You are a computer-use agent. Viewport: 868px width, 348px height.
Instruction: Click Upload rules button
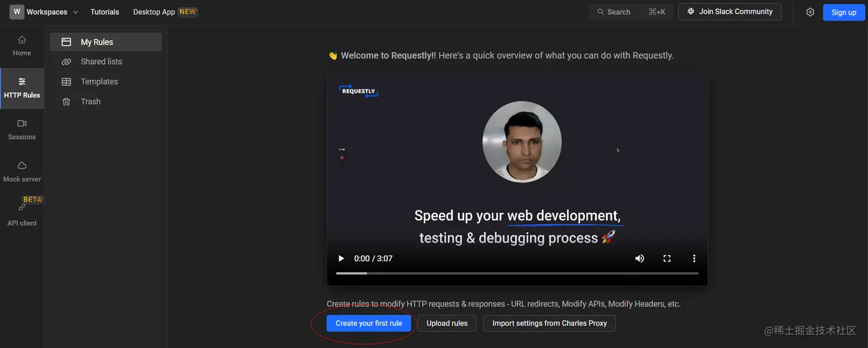coord(447,323)
